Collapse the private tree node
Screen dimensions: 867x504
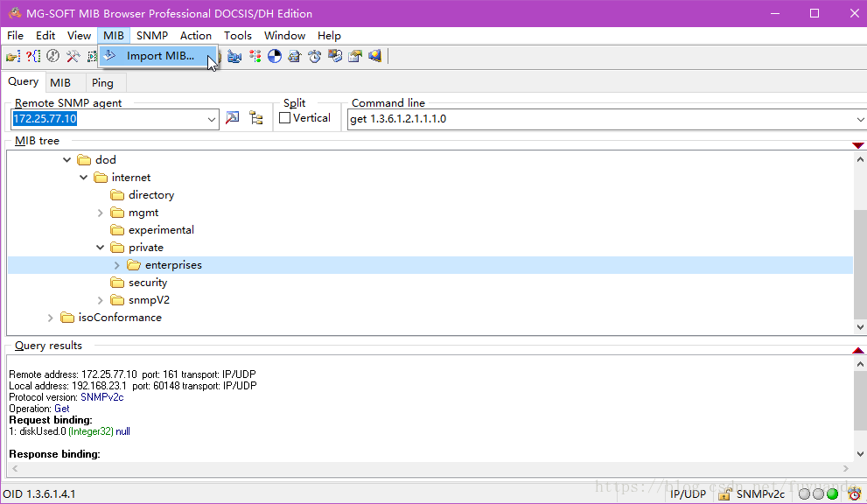click(100, 248)
